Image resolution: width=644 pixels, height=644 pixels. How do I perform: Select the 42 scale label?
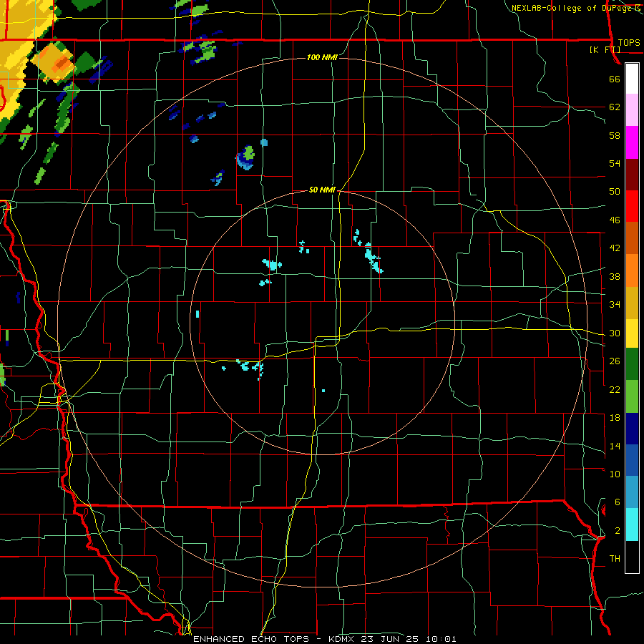click(615, 248)
